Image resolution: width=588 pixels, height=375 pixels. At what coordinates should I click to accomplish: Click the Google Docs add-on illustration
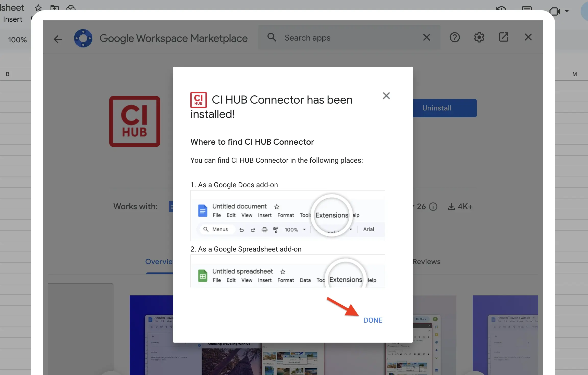288,216
